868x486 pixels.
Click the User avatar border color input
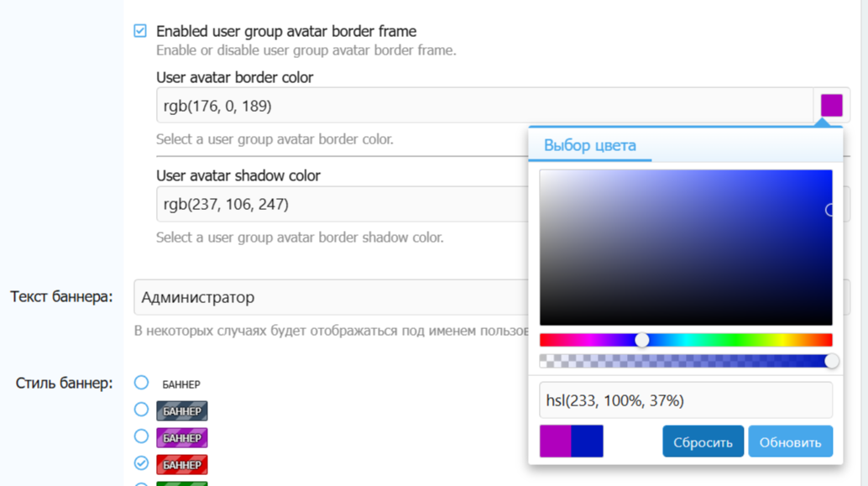(484, 106)
